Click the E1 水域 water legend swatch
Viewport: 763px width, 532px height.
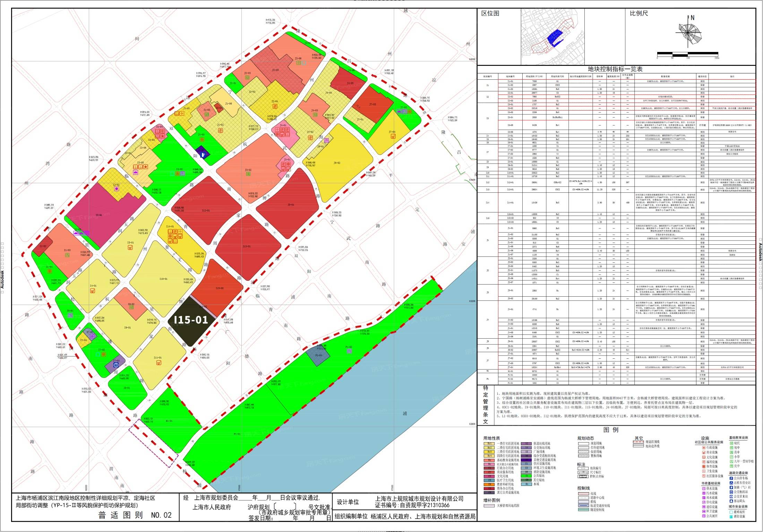click(526, 484)
